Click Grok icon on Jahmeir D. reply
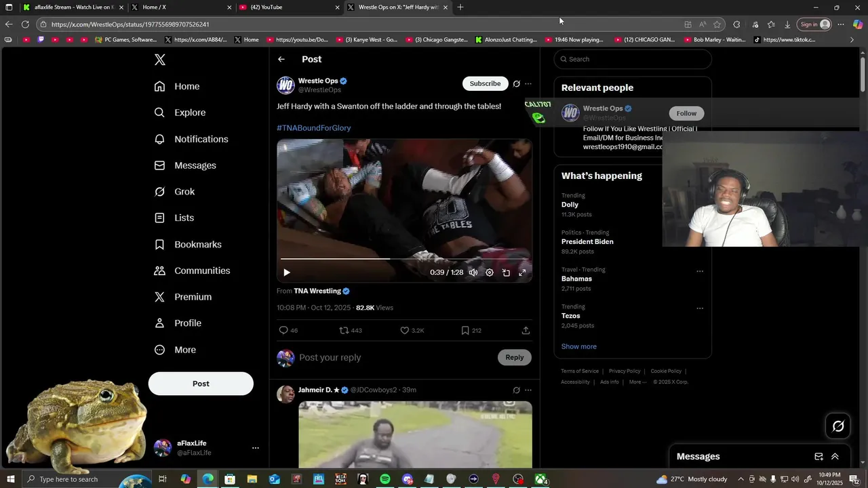868x488 pixels. tap(516, 390)
